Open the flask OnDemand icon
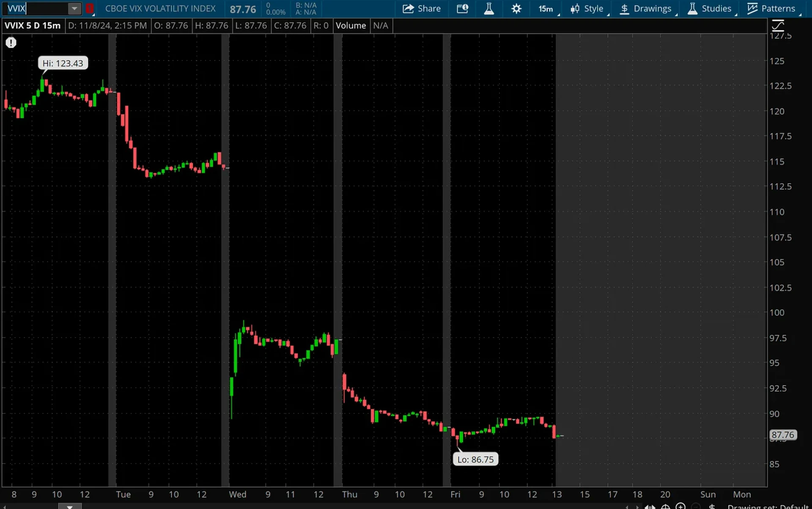This screenshot has height=509, width=812. (489, 8)
